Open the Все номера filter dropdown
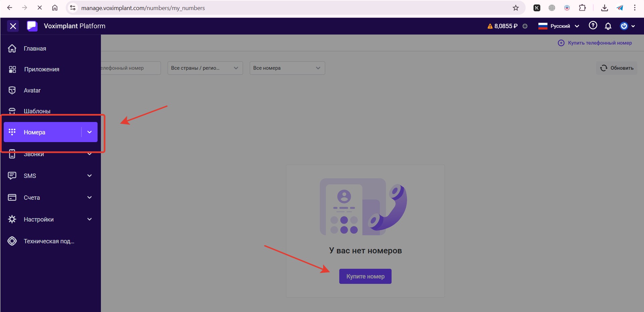 click(x=287, y=68)
